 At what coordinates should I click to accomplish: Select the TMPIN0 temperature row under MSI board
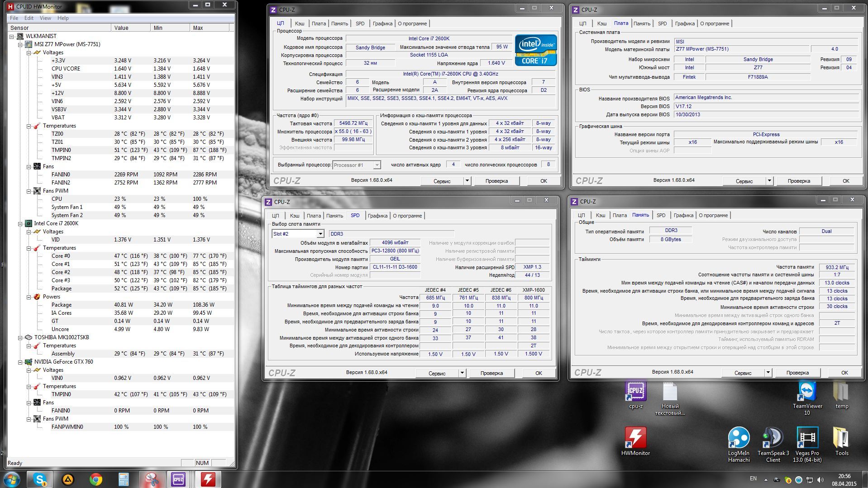click(120, 150)
